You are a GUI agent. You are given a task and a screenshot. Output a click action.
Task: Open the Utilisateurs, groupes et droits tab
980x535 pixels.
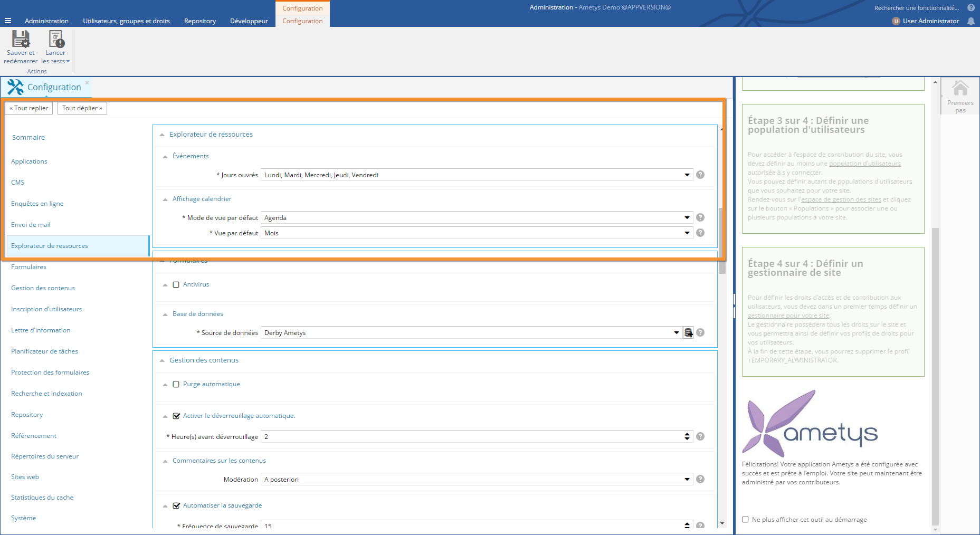[126, 21]
